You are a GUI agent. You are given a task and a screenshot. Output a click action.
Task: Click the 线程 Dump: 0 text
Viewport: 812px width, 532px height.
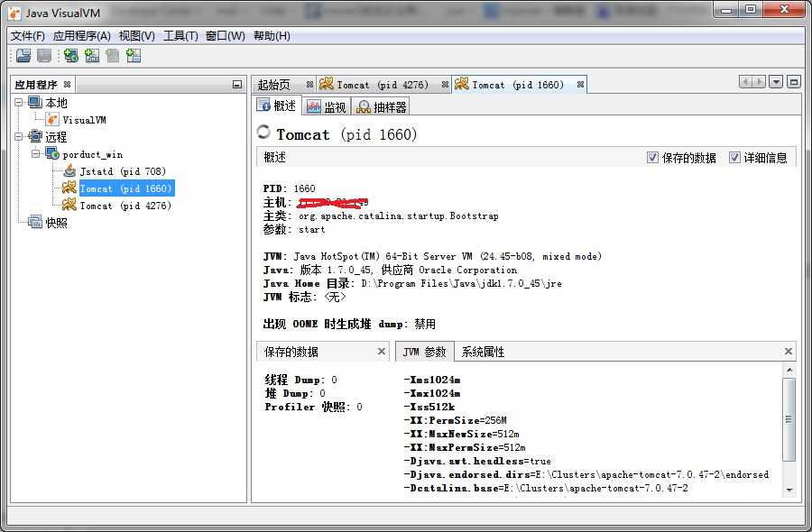[300, 380]
